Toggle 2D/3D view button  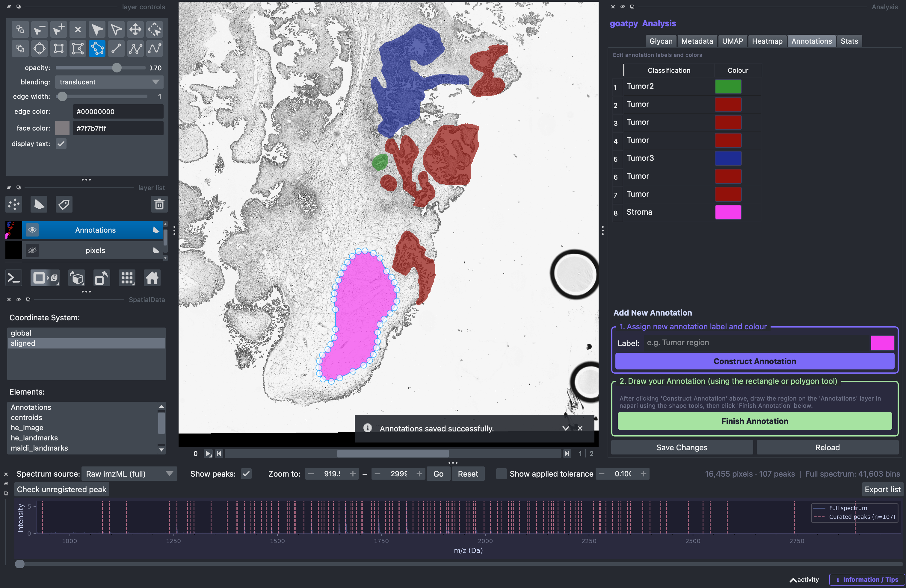pos(45,278)
